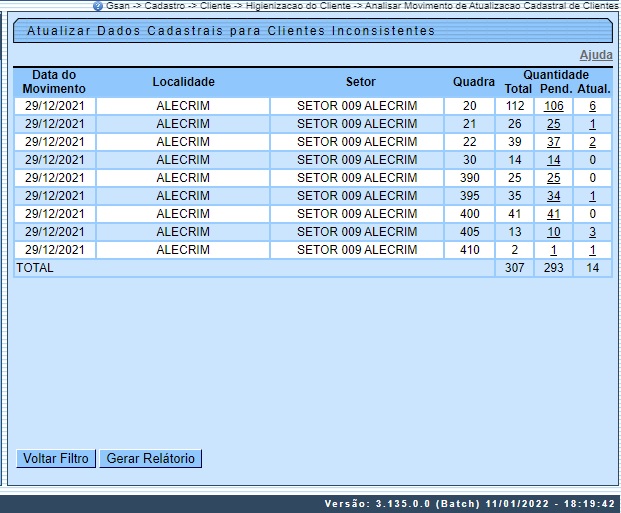The width and height of the screenshot is (621, 513).
Task: Open the 6 updated link for Quadra 20
Action: tap(592, 106)
